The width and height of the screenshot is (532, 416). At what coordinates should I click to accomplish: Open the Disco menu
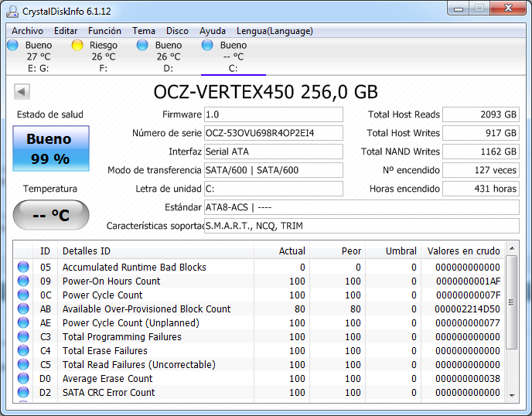[177, 31]
